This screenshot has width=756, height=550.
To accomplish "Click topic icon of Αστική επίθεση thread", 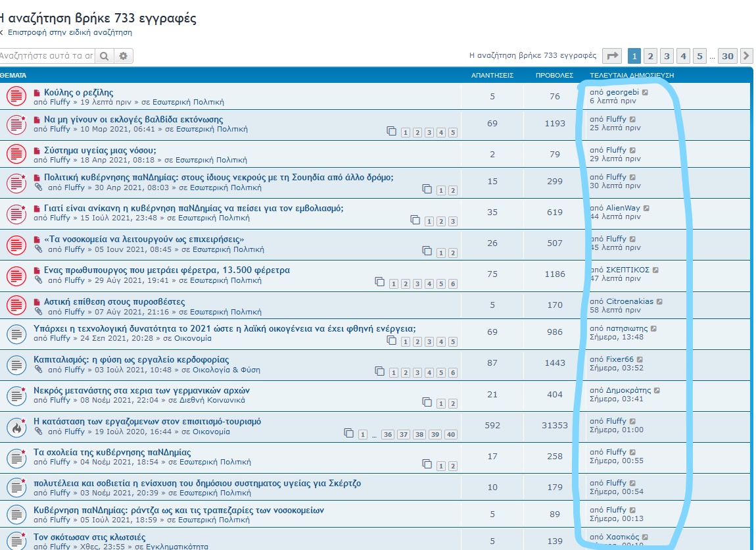I will [x=16, y=305].
